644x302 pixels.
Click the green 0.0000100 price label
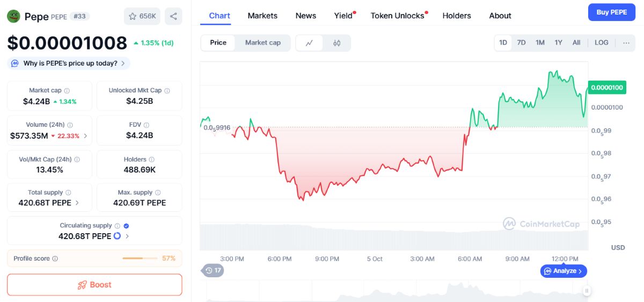(607, 87)
